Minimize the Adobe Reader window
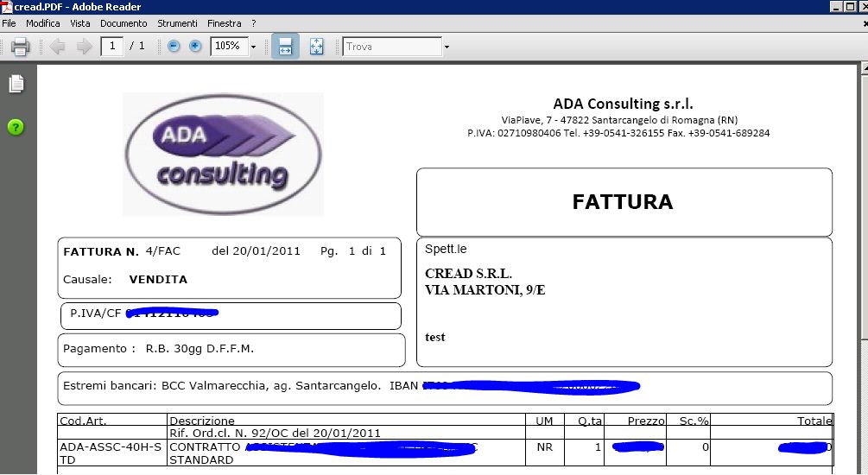Image resolution: width=868 pixels, height=475 pixels. click(x=836, y=7)
